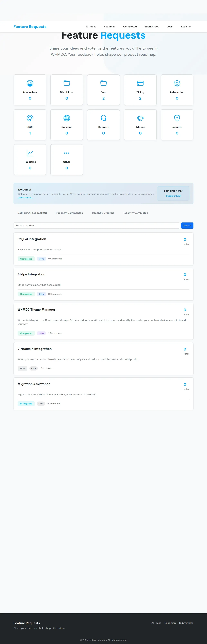Follow the Read our FAQ link
The width and height of the screenshot is (207, 644).
tap(173, 196)
